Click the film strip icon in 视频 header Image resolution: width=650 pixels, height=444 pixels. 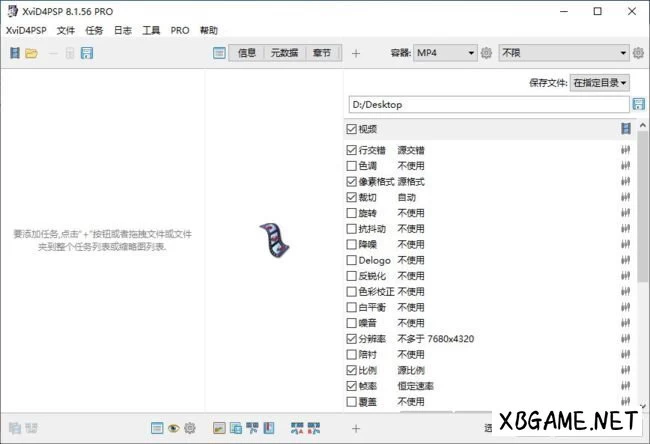[x=625, y=129]
